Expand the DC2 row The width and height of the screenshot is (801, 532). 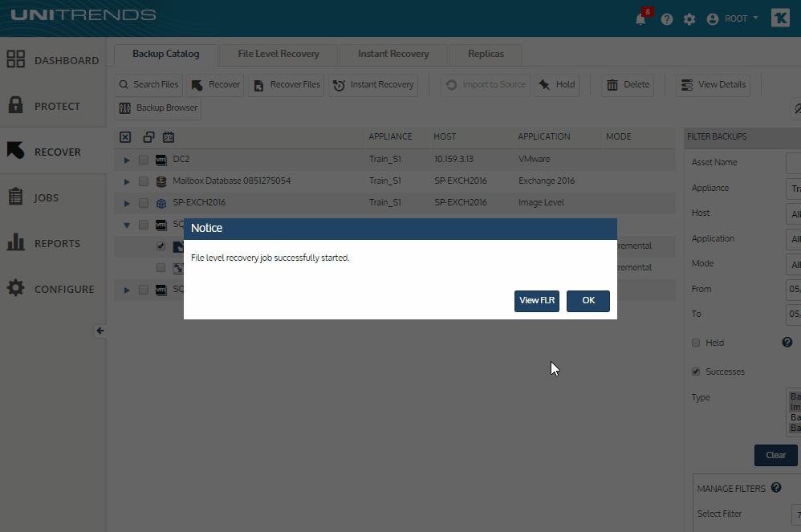tap(127, 160)
